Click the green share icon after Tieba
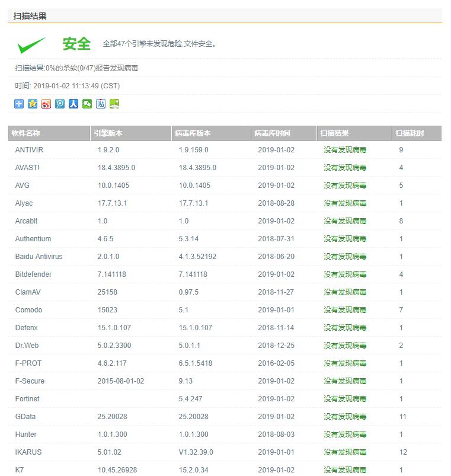Screen dimensions: 451x476 [114, 104]
